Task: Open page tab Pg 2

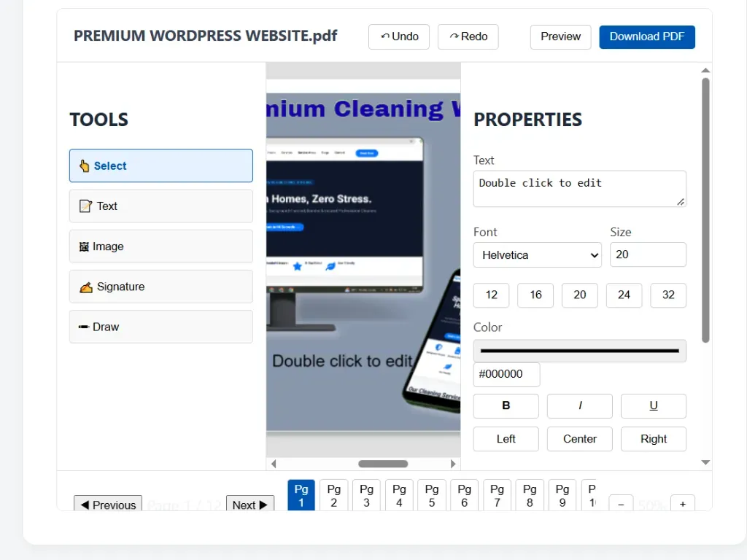Action: (x=334, y=495)
